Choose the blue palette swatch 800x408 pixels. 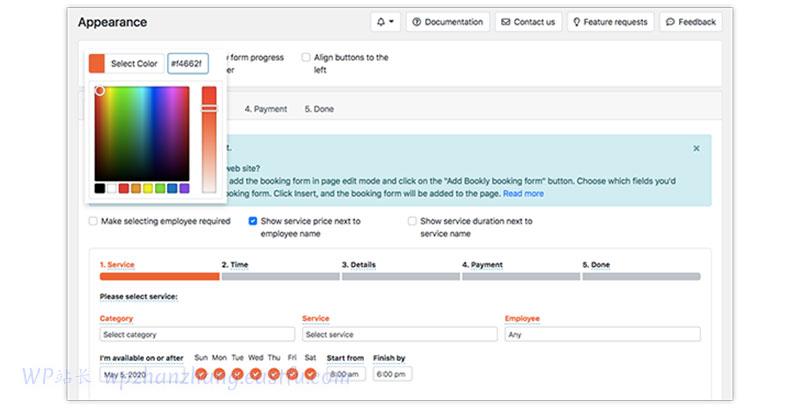tap(172, 188)
